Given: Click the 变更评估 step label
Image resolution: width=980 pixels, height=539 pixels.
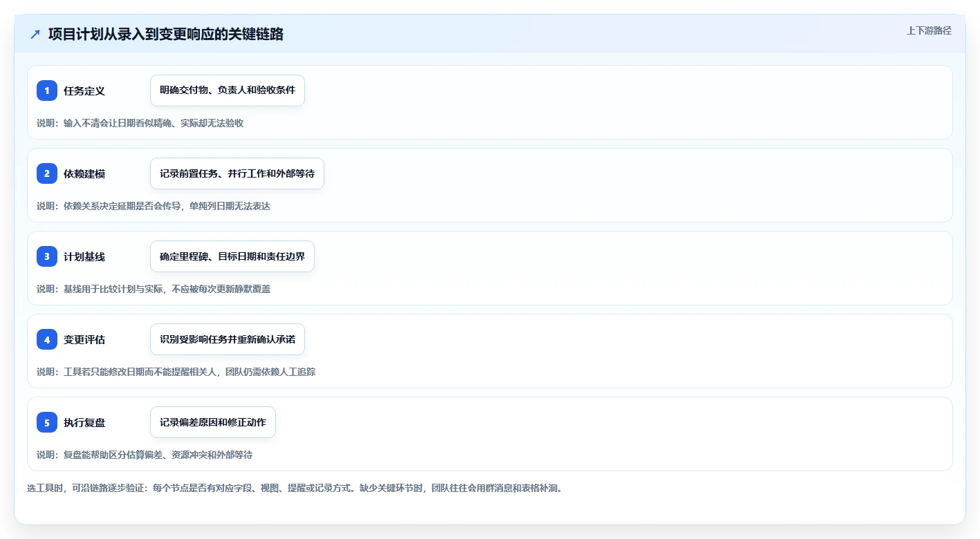Looking at the screenshot, I should (84, 339).
